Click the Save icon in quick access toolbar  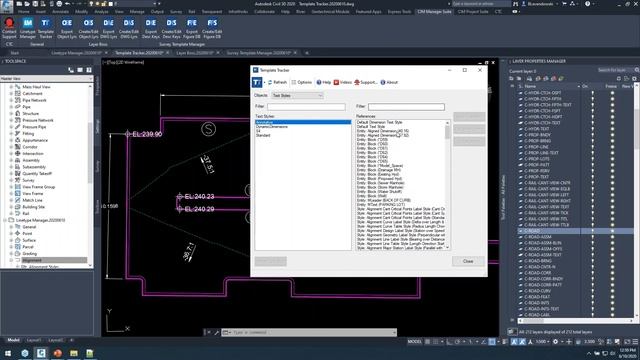pos(35,4)
